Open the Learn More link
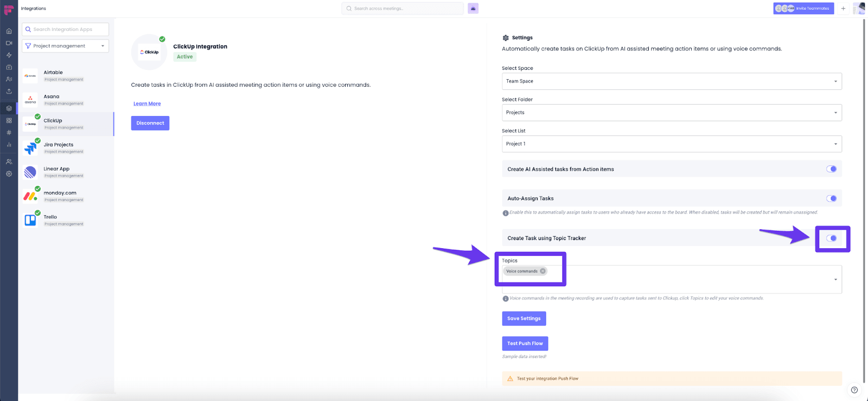 coord(147,104)
